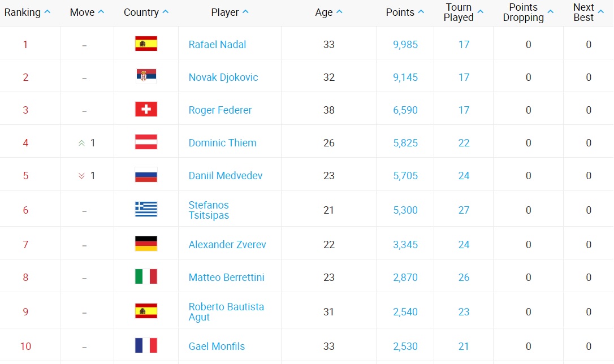This screenshot has height=364, width=614.
Task: Open Novak Djokovic's player link
Action: coord(223,77)
